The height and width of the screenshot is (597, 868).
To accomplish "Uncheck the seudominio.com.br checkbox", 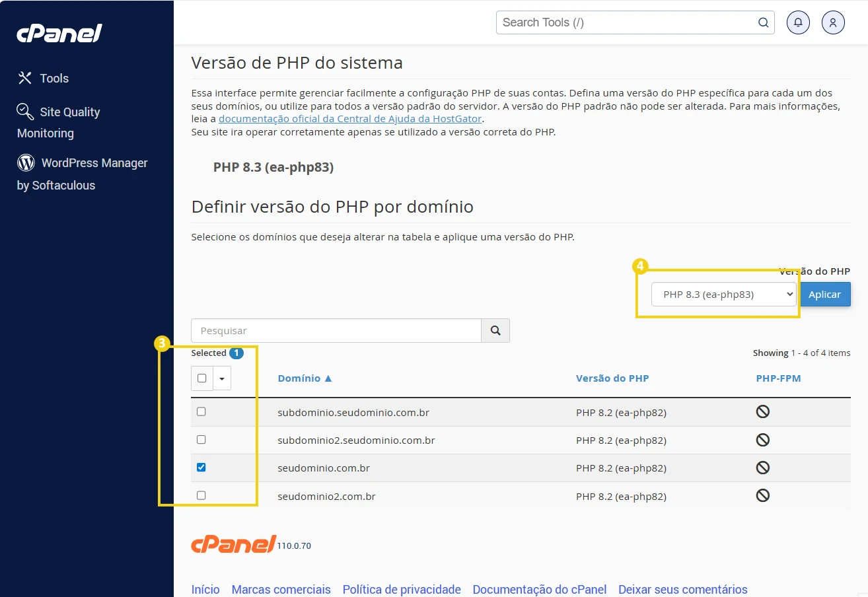I will tap(201, 467).
